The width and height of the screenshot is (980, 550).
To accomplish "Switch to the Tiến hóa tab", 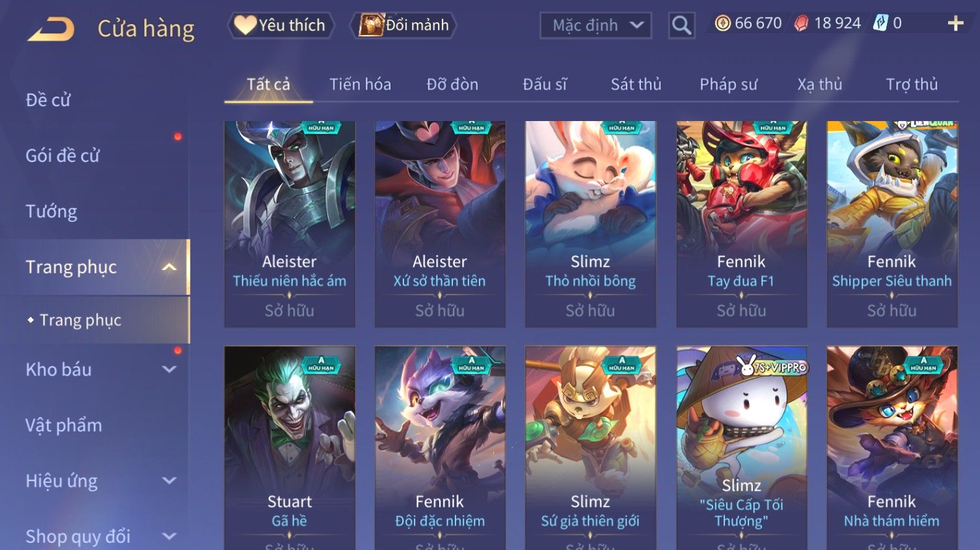I will (360, 84).
